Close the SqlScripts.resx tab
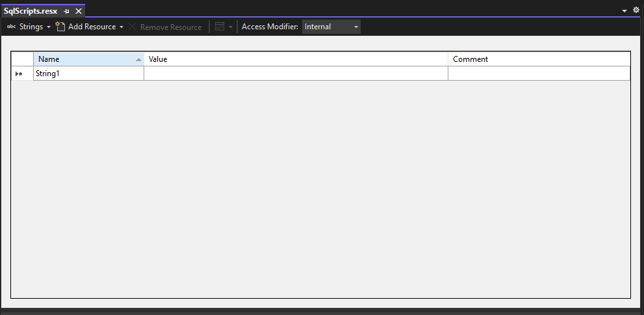The height and width of the screenshot is (315, 644). [x=79, y=12]
